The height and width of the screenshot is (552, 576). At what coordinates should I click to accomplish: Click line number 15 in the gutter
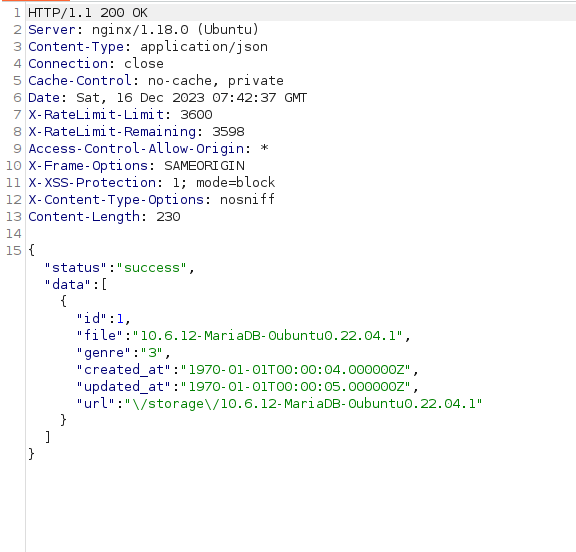[14, 250]
